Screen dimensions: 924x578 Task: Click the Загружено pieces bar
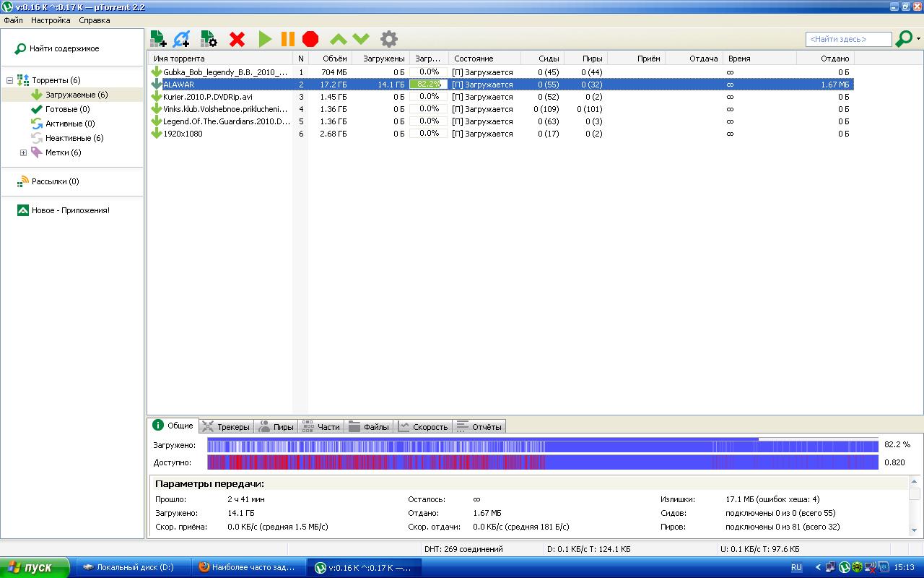point(543,445)
